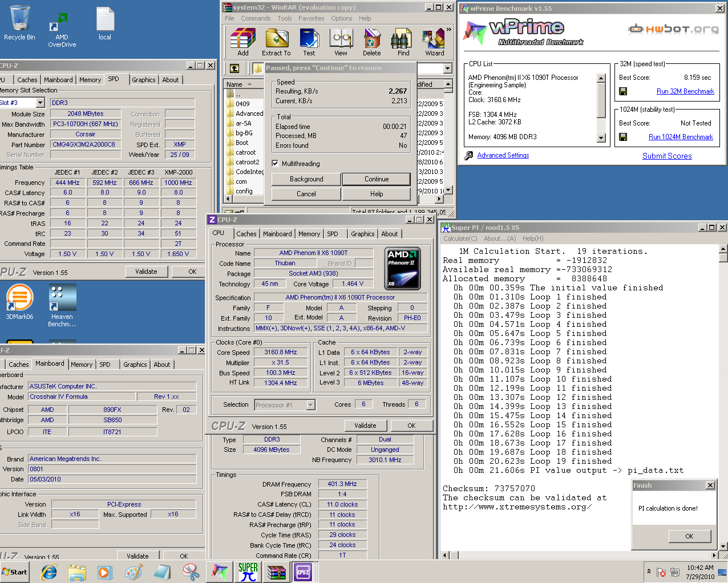
Task: Click the Extract To icon in WinRAR
Action: 276,43
